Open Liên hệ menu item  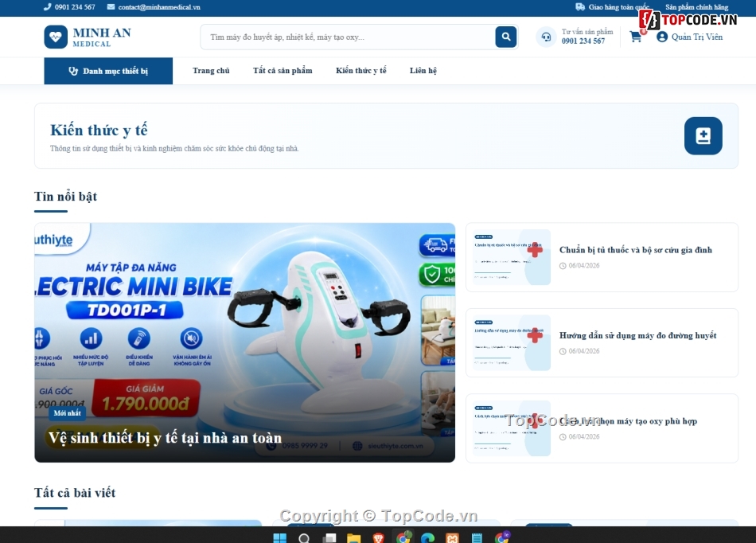(423, 70)
